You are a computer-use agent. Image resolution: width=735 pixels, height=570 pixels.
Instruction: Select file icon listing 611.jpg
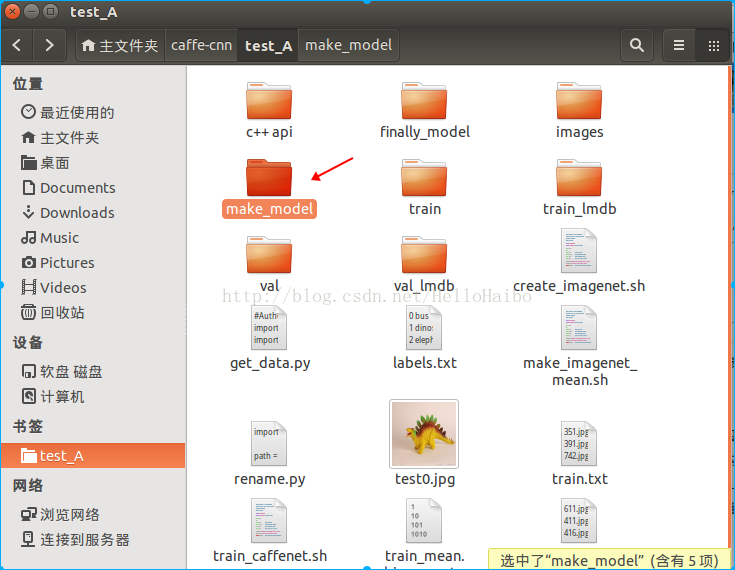point(579,521)
